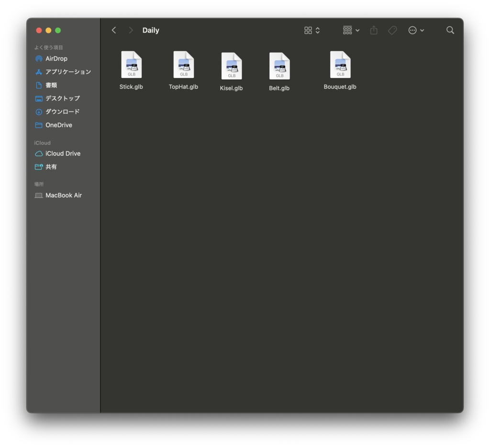Select the Belt.glb file icon
This screenshot has height=448, width=490.
coord(279,66)
